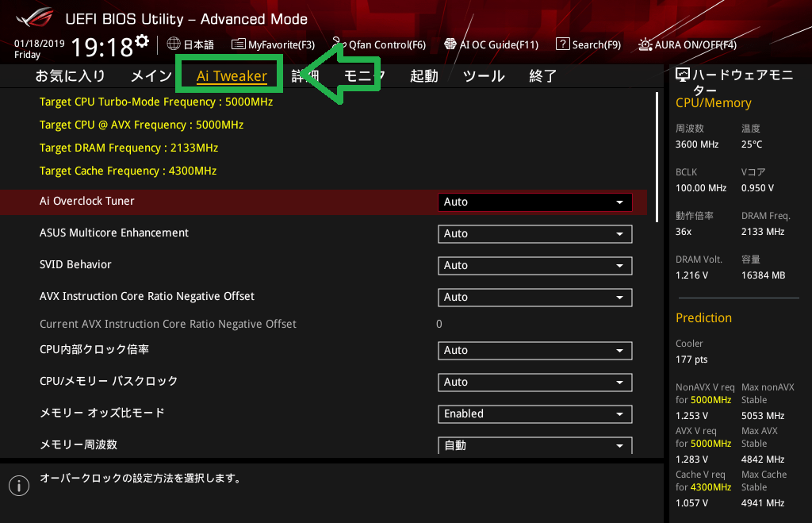Viewport: 812px width, 523px height.
Task: Click the 36x ratio value
Action: (683, 231)
